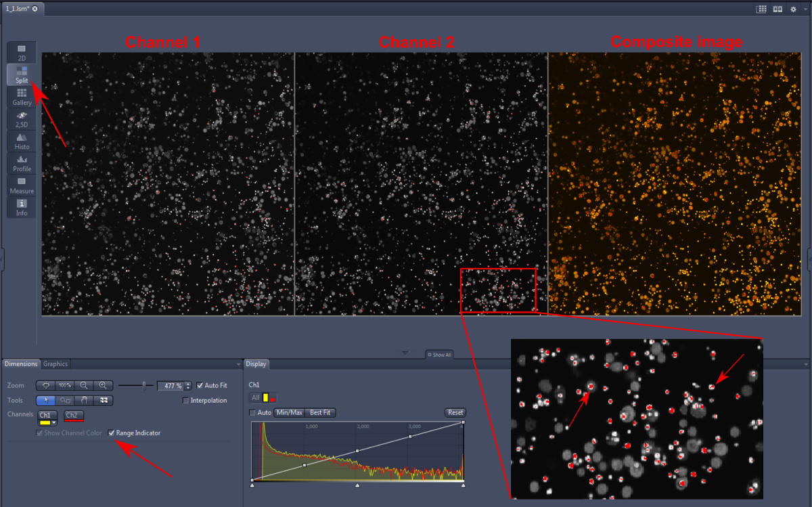The image size is (812, 507).
Task: Click the zoom in magnifier button
Action: pyautogui.click(x=103, y=385)
